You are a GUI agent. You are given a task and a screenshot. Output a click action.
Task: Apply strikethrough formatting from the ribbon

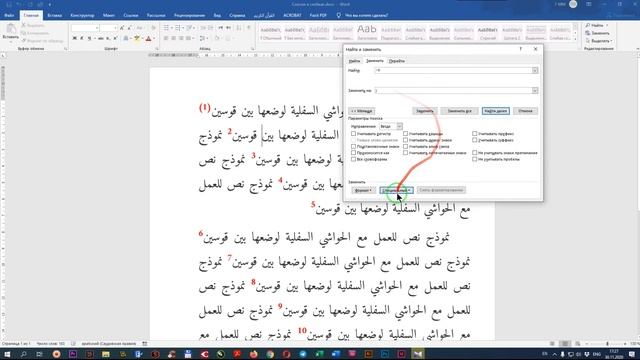point(100,38)
